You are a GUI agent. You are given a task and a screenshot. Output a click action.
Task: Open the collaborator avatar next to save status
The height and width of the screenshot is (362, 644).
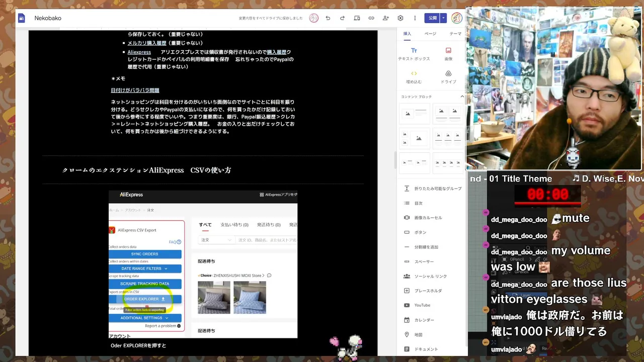pyautogui.click(x=314, y=18)
